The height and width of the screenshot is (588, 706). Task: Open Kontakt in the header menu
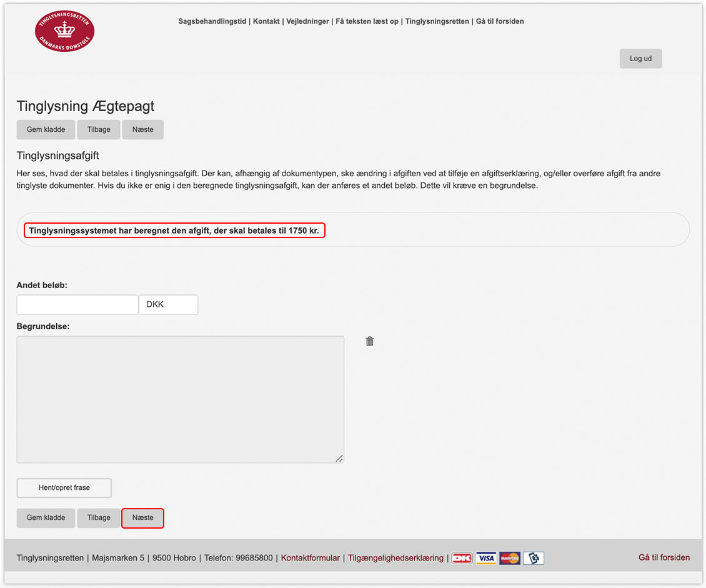[x=266, y=21]
